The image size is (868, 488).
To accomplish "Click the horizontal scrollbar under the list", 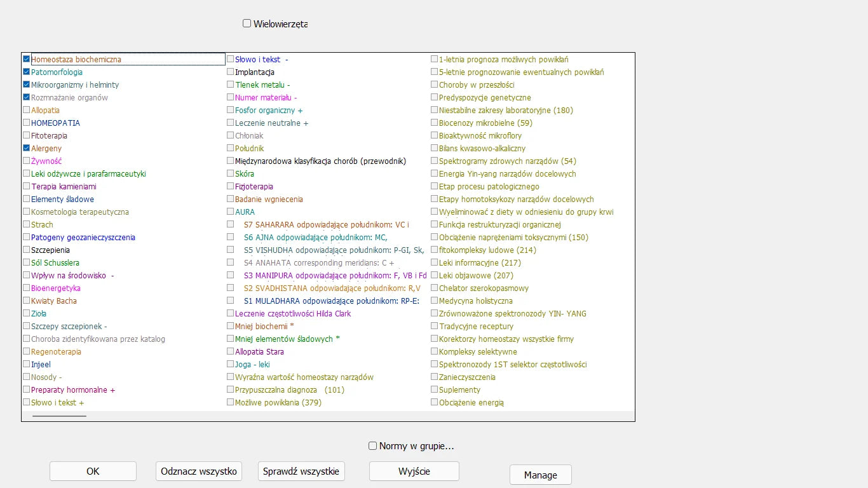I will coord(59,416).
